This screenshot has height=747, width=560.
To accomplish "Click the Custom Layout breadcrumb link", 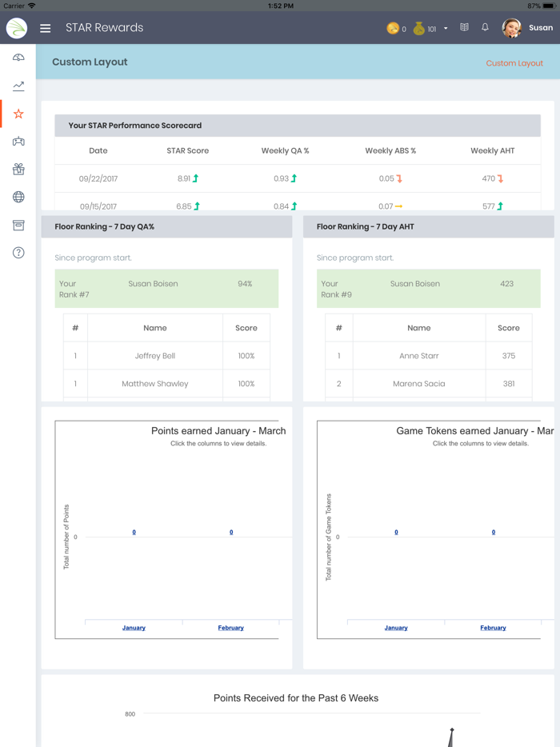I will 514,63.
